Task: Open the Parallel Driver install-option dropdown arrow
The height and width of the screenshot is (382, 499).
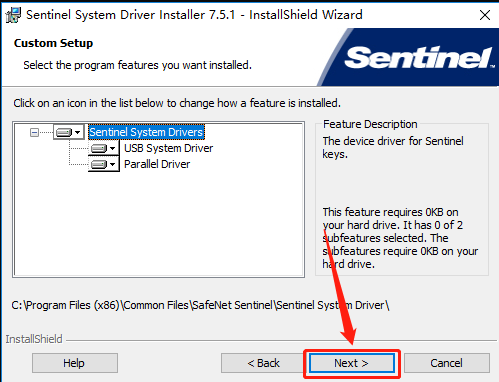Action: tap(113, 164)
